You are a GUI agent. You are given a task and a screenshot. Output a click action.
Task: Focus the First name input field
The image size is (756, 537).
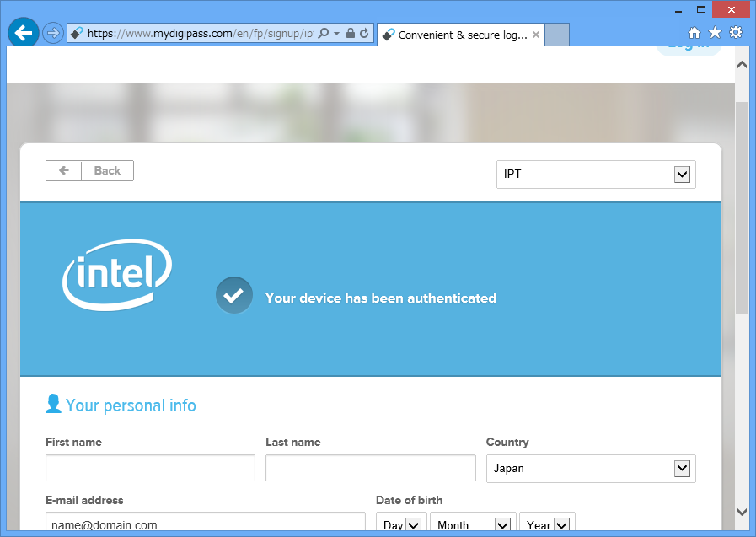(x=150, y=468)
